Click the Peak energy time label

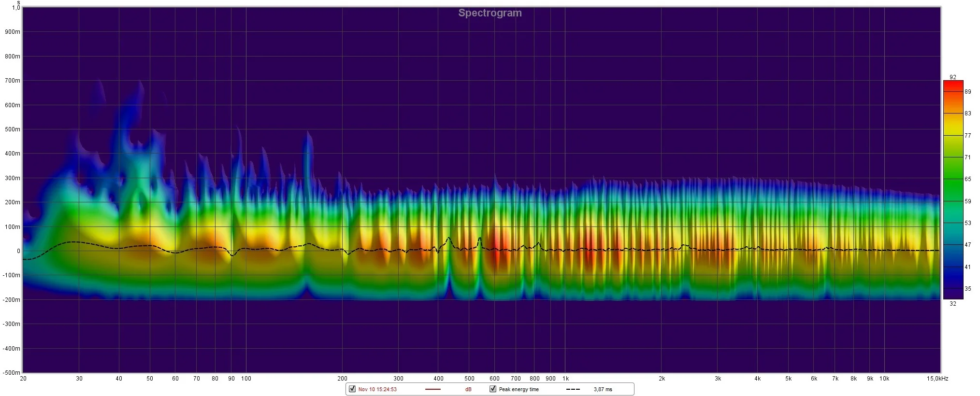click(x=519, y=389)
